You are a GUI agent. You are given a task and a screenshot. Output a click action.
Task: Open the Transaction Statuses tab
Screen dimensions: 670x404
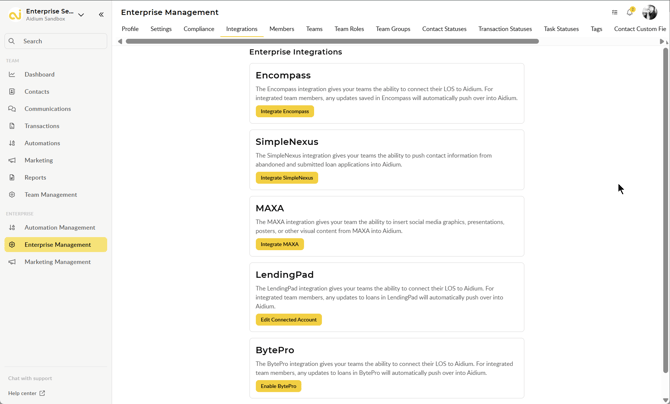pos(505,29)
